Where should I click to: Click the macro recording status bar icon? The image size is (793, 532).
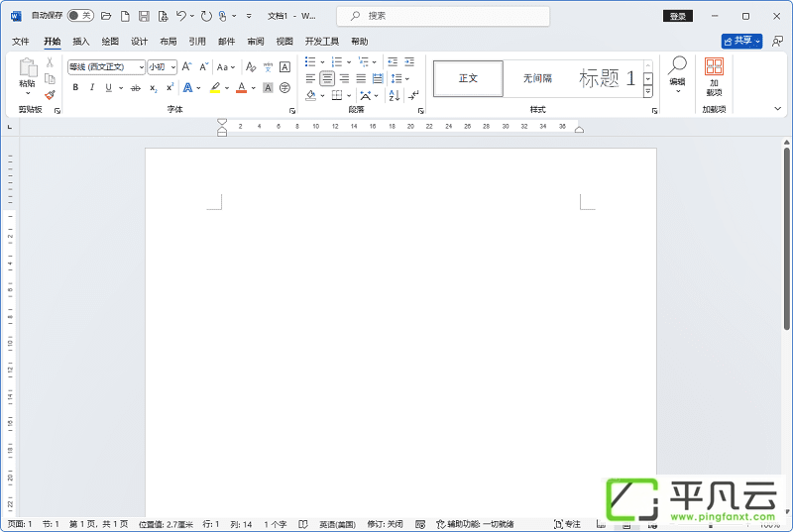tap(420, 524)
